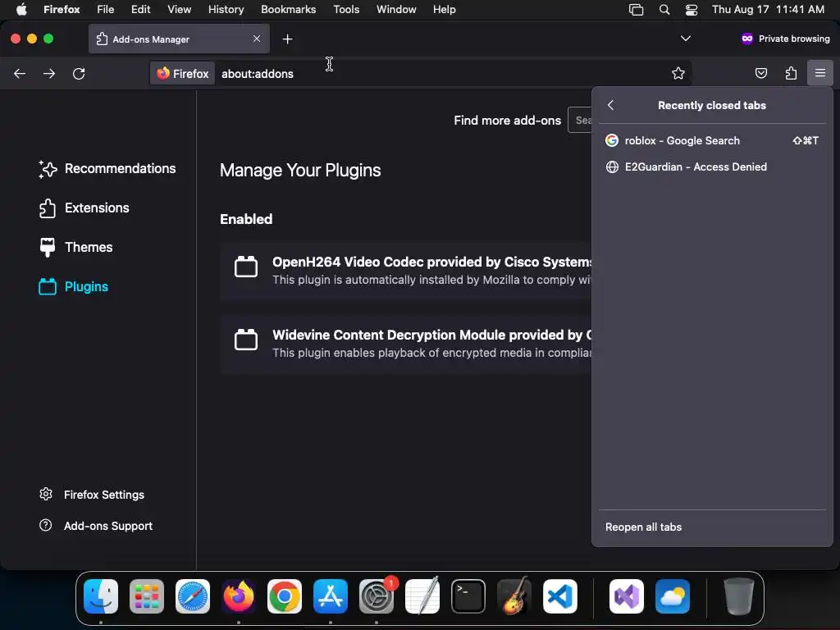Open the File menu
The width and height of the screenshot is (840, 630).
(x=106, y=9)
